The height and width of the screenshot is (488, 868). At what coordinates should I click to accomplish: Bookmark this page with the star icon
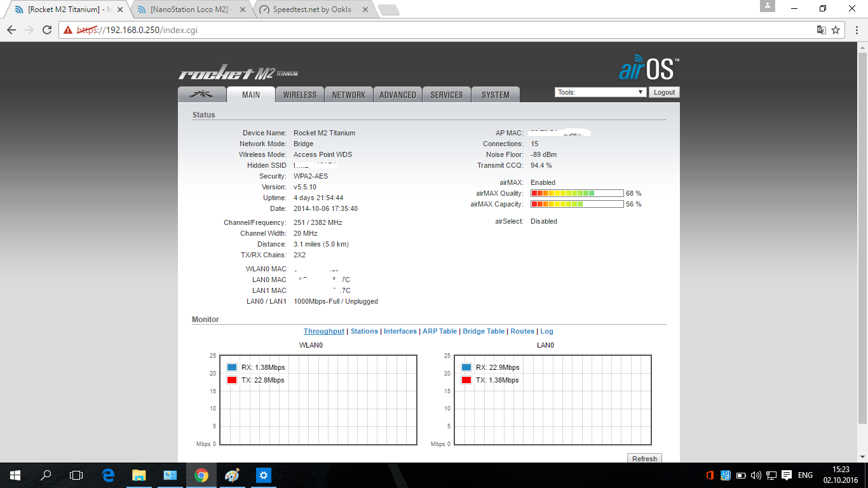point(836,30)
